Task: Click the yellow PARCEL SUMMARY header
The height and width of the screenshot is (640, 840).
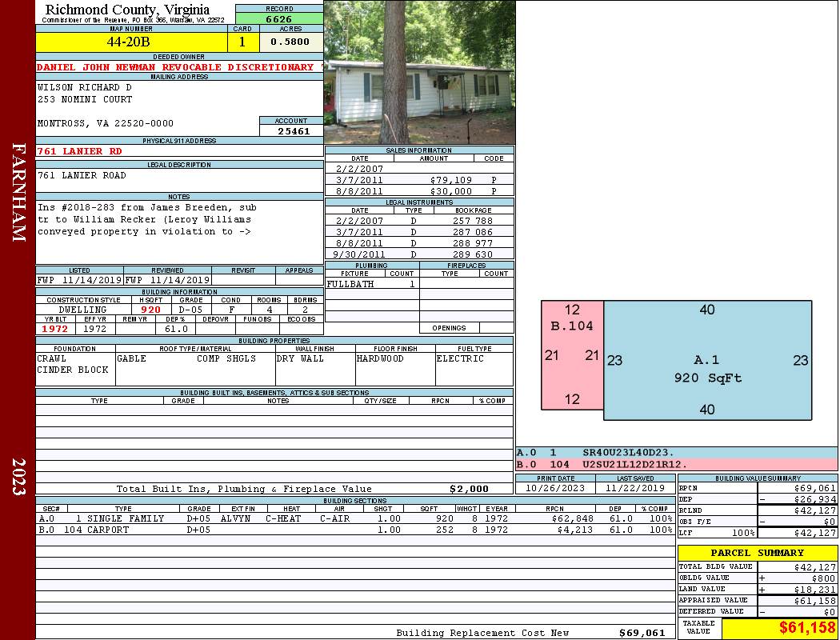Action: click(x=757, y=553)
